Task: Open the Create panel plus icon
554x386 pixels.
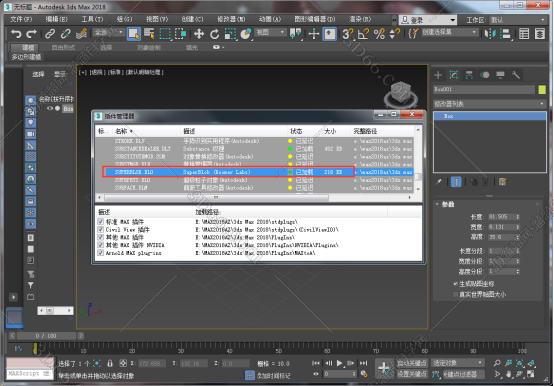Action: pyautogui.click(x=438, y=75)
